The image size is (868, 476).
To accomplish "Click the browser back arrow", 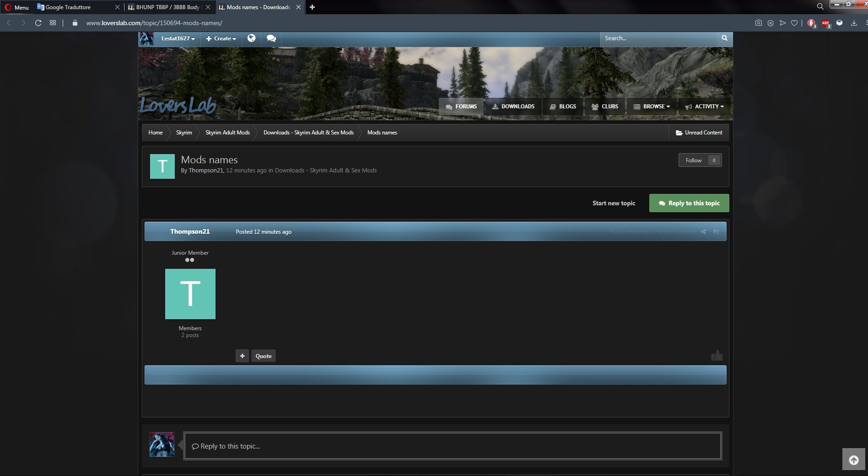I will pyautogui.click(x=8, y=23).
